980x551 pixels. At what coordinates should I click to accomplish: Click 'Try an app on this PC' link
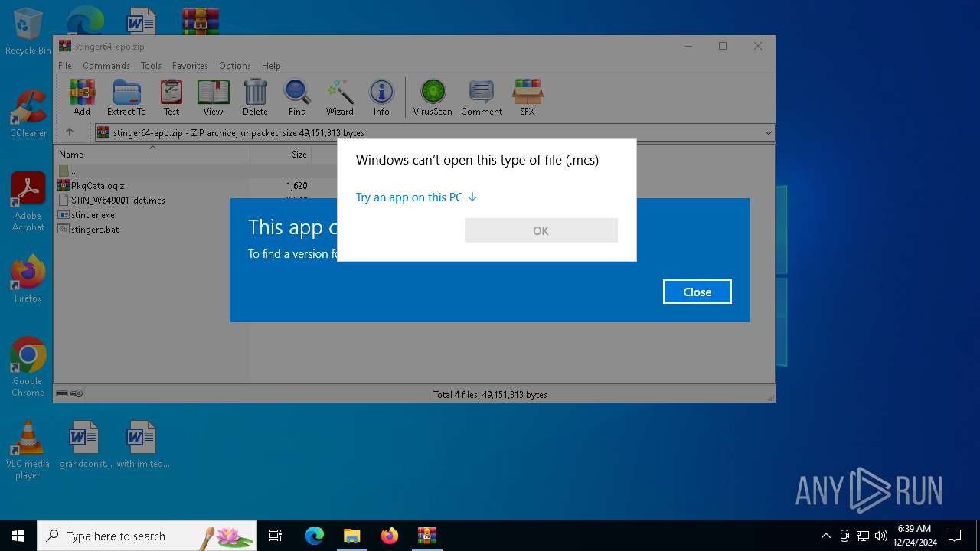[416, 197]
